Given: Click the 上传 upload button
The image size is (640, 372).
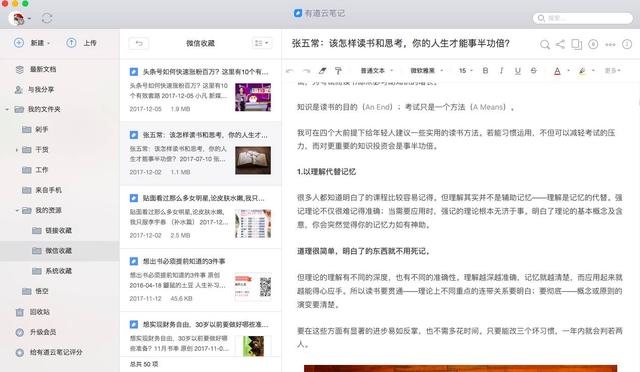Looking at the screenshot, I should (x=82, y=42).
